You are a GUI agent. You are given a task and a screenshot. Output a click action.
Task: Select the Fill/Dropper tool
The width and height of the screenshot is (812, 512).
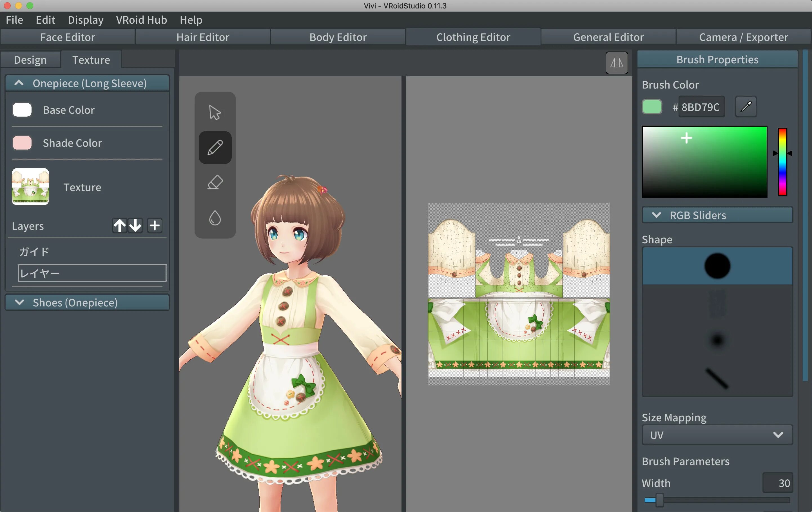pos(215,218)
